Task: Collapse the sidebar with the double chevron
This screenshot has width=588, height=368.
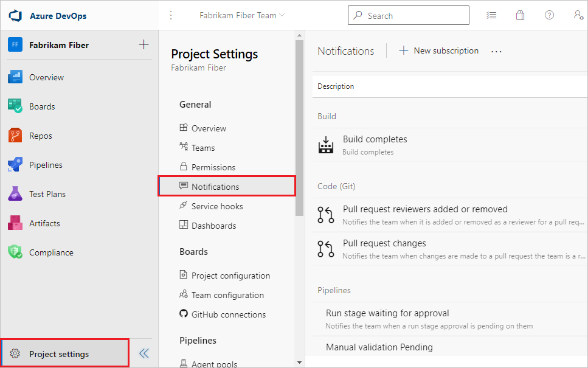Action: [x=144, y=353]
